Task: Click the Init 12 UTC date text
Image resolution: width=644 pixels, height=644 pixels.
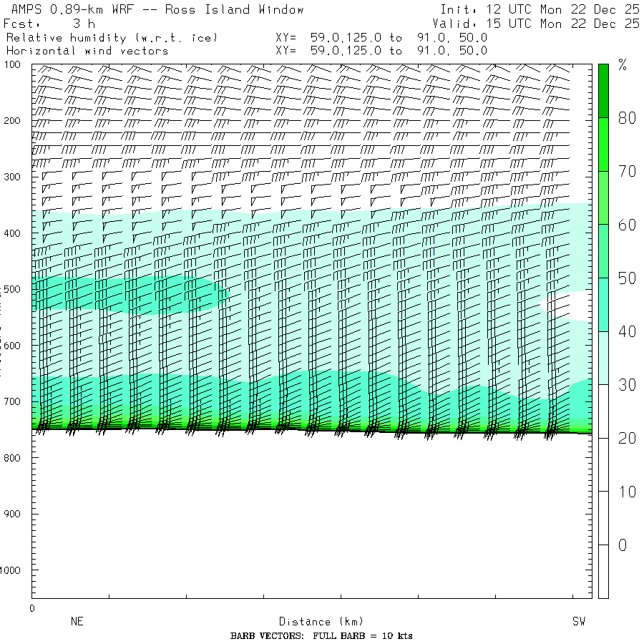Action: click(x=540, y=10)
